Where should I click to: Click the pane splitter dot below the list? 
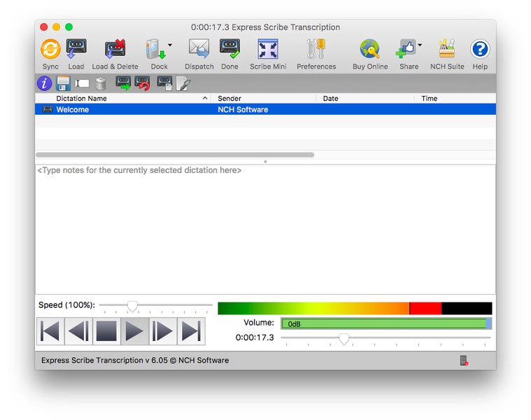[x=266, y=162]
